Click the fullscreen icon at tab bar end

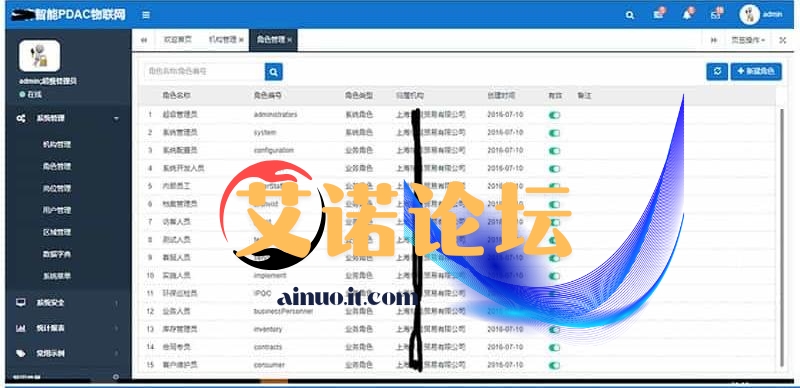pyautogui.click(x=783, y=40)
